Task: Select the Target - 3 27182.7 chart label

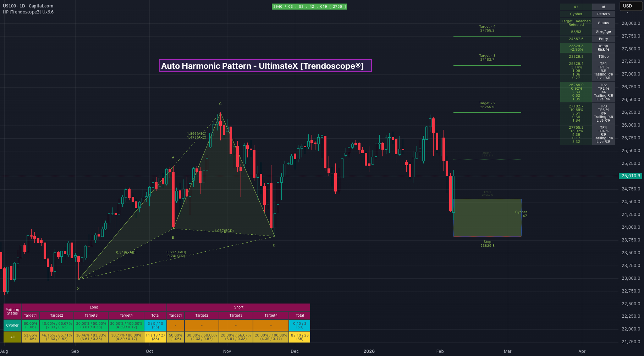Action: click(x=487, y=57)
